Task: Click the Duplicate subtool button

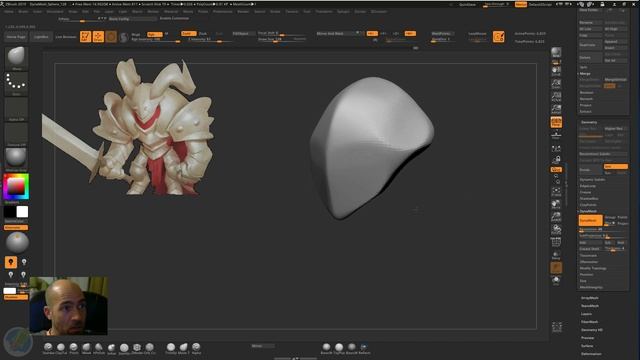Action: [x=590, y=45]
